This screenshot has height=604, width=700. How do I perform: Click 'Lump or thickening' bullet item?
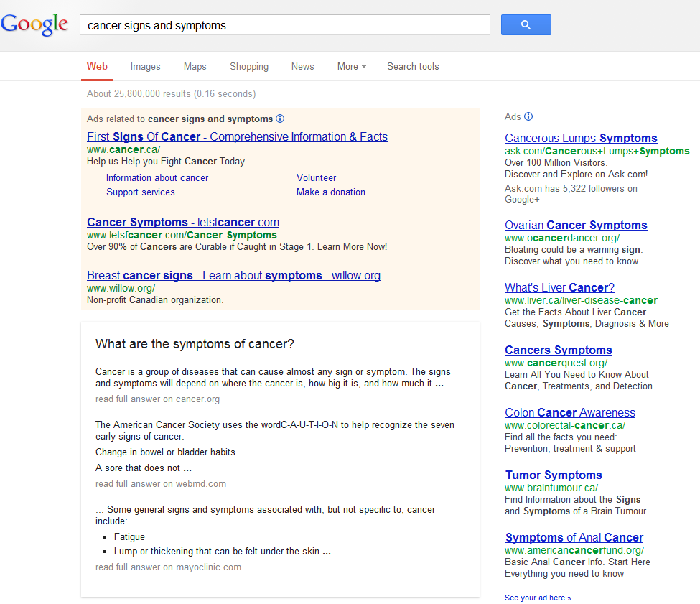223,552
